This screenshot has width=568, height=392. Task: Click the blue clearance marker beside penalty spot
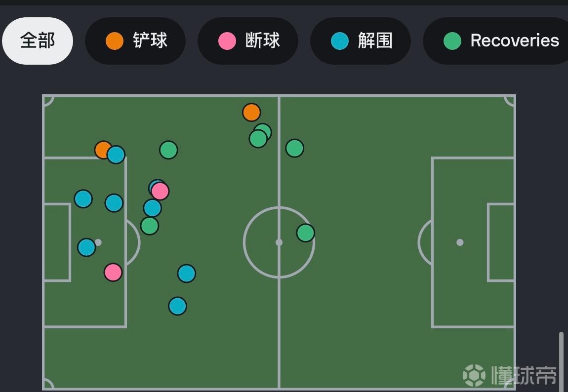tap(86, 247)
